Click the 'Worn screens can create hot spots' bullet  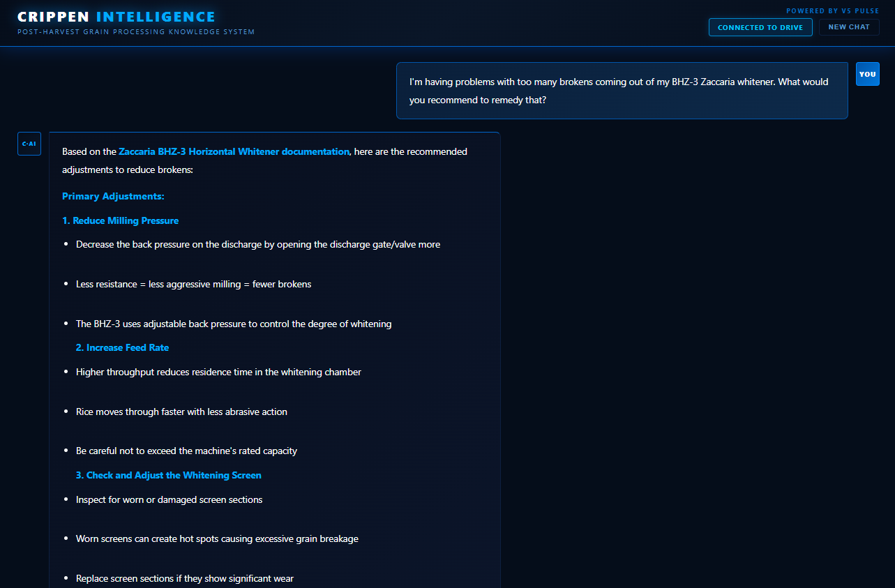pyautogui.click(x=217, y=539)
